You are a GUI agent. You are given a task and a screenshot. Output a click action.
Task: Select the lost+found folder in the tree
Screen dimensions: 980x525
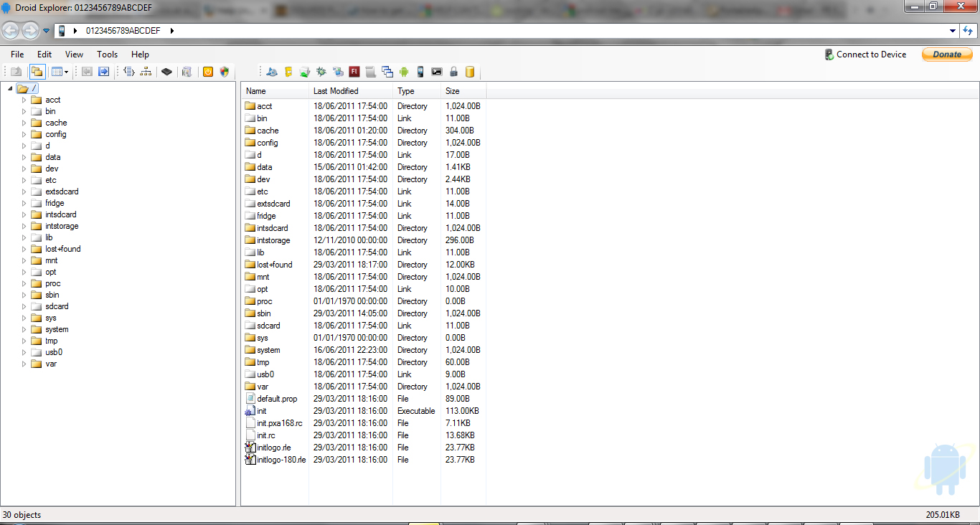(x=62, y=249)
